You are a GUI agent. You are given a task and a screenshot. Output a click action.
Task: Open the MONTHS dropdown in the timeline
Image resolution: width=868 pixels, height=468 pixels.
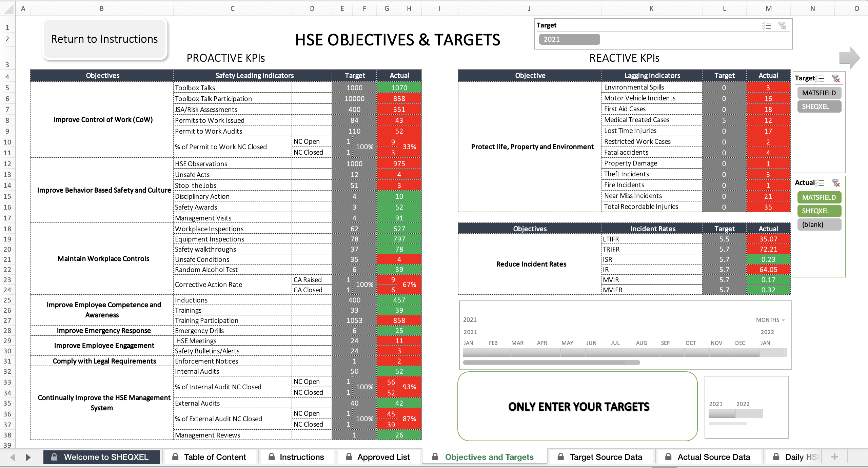(770, 320)
